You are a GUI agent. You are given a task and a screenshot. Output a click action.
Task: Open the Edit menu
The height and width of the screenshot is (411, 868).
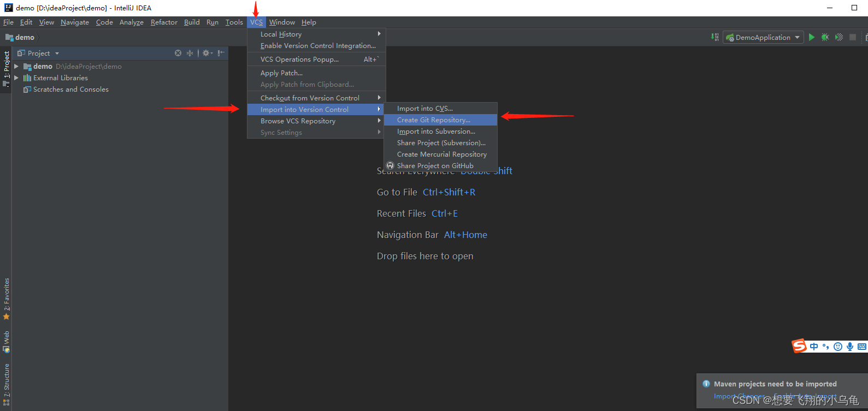tap(26, 22)
